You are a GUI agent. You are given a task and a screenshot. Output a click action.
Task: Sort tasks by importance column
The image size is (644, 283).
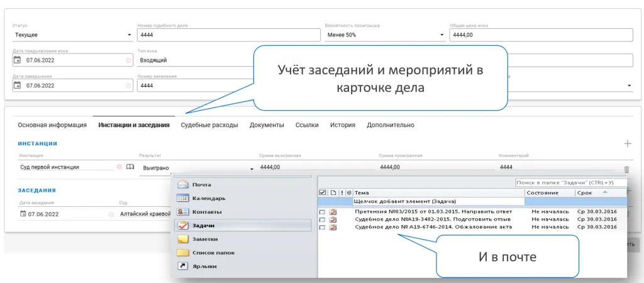click(341, 192)
